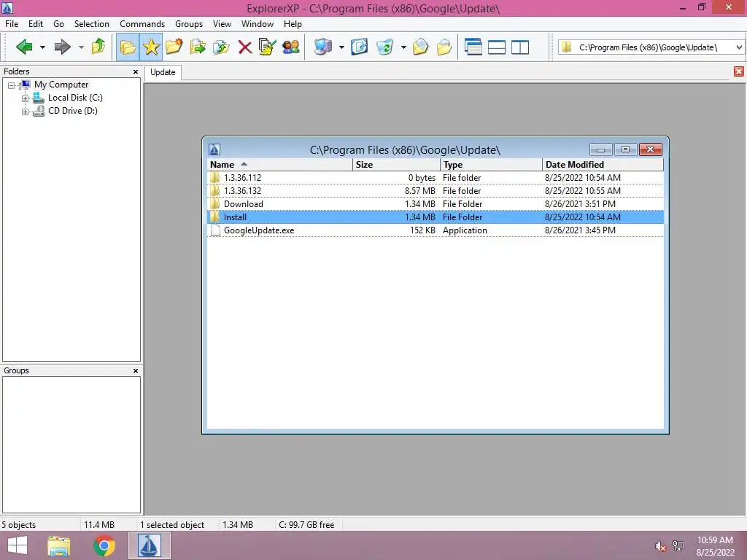The width and height of the screenshot is (747, 560).
Task: Click the Move to folder icon
Action: 221,47
